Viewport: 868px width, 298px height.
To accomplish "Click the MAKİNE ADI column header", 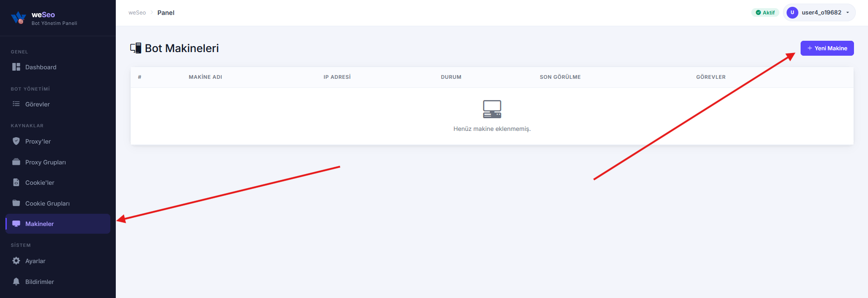I will [x=205, y=77].
